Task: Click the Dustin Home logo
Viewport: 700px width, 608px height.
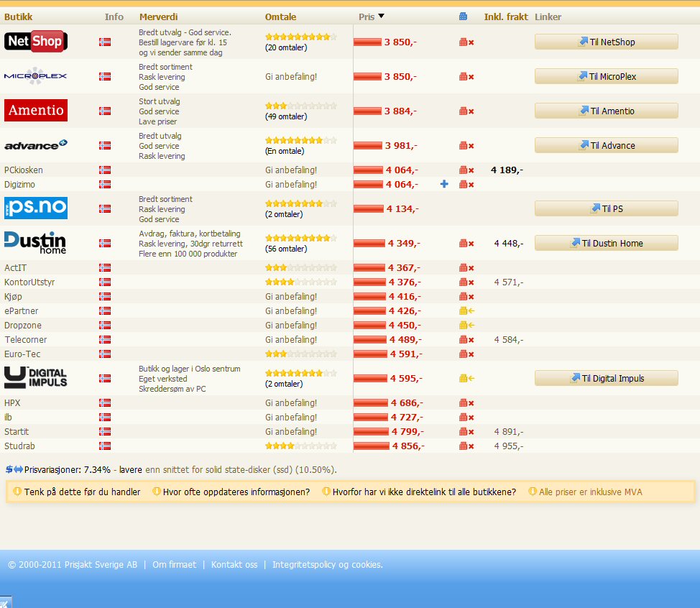Action: point(35,243)
